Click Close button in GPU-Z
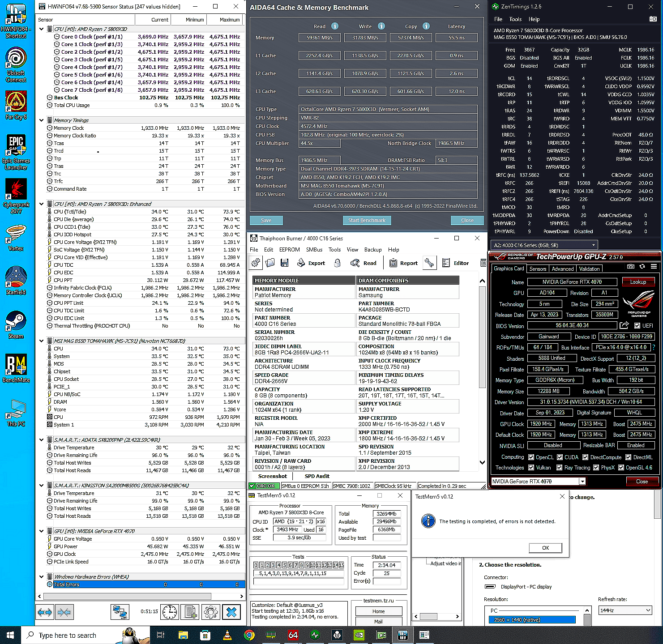 coord(642,482)
